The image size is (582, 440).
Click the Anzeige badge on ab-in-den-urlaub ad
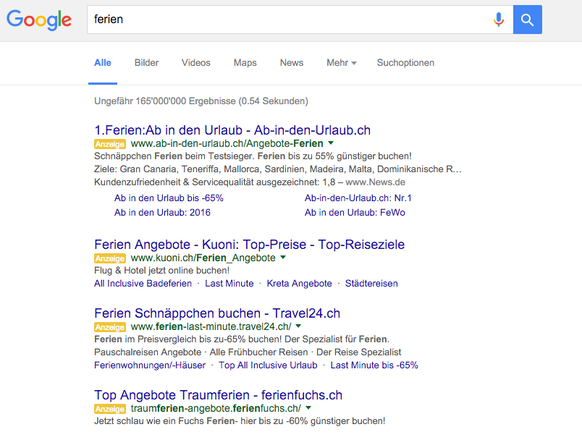[x=110, y=144]
